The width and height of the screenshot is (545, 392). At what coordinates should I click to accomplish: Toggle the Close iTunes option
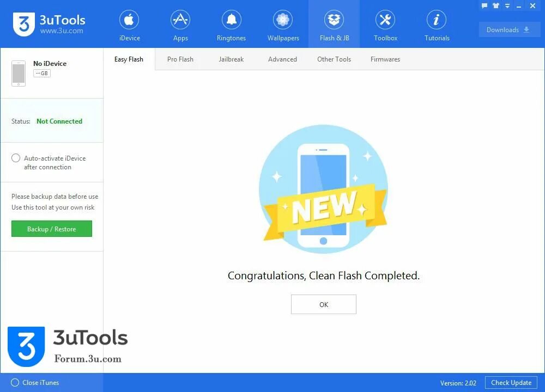coord(15,382)
